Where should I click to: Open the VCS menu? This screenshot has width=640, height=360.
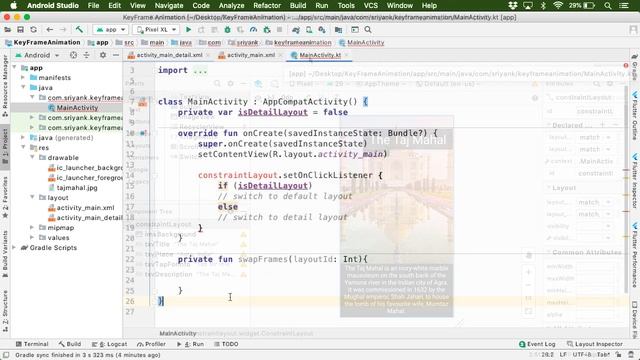(x=371, y=6)
